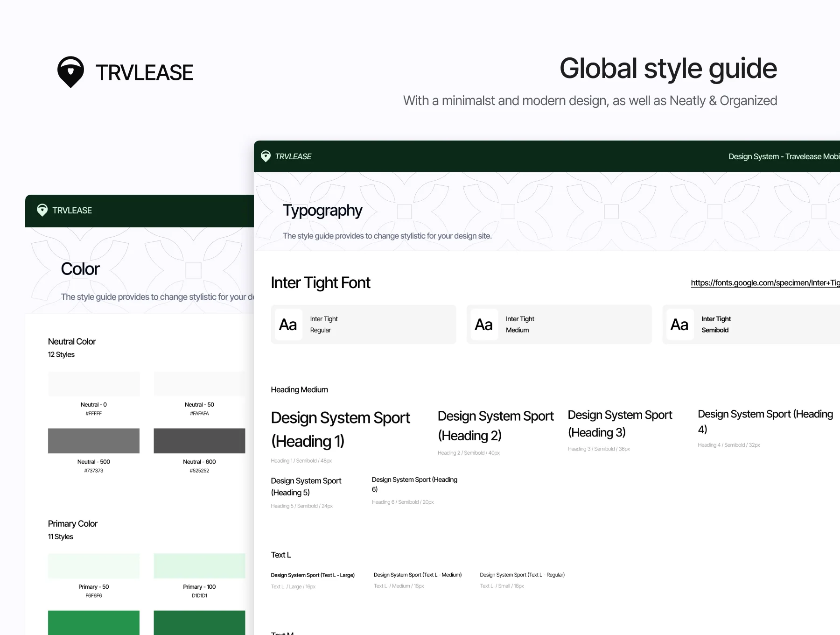This screenshot has height=635, width=840.
Task: Click the minimalist design subtitle under the title
Action: click(590, 101)
